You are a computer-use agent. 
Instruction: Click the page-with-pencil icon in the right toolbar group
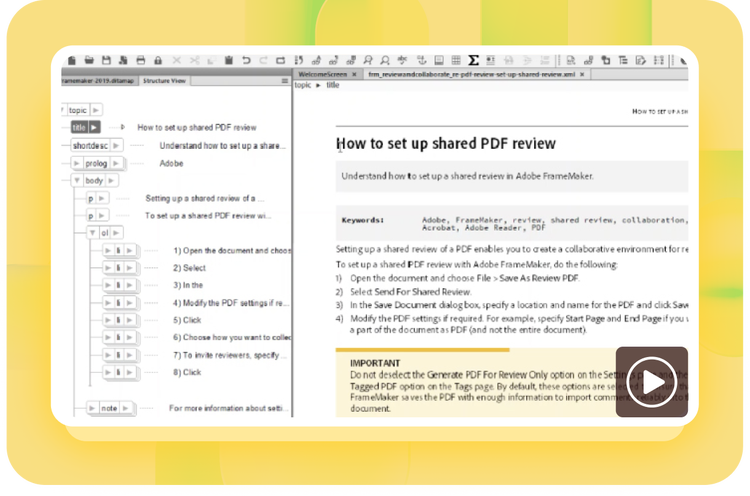[640, 60]
